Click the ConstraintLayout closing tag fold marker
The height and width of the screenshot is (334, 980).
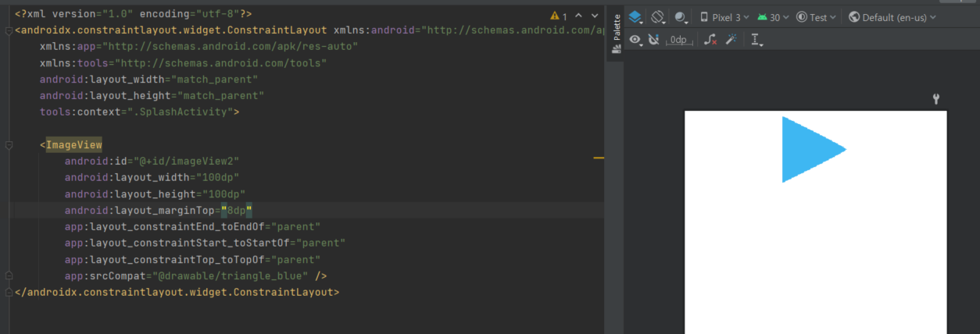(x=8, y=293)
